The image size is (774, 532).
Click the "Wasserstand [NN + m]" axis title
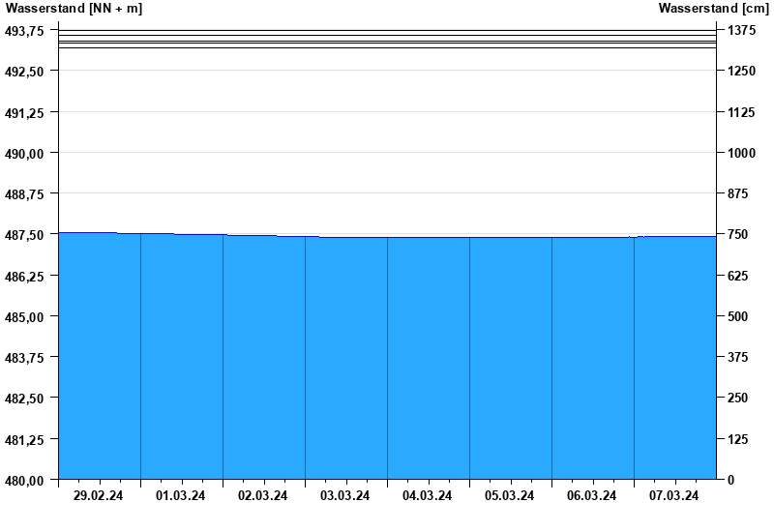coord(74,9)
